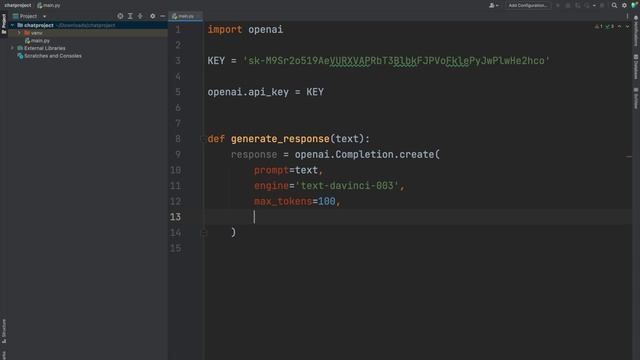The image size is (640, 360).
Task: Click the closing parenthesis on line 14
Action: click(x=233, y=233)
